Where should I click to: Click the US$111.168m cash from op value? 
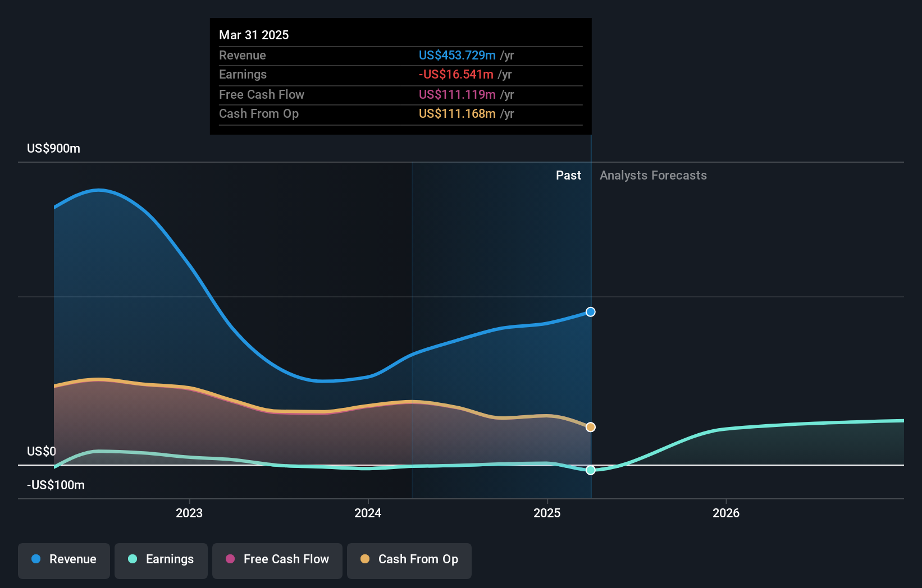457,113
